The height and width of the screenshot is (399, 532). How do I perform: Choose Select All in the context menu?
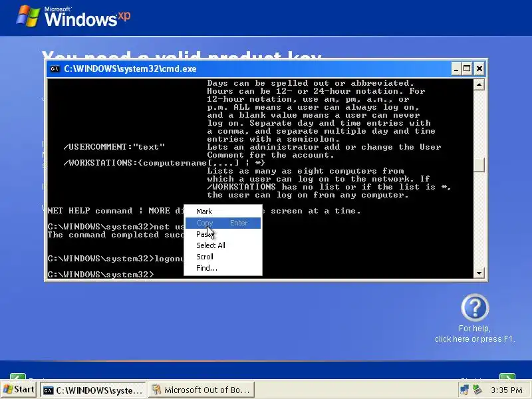[x=223, y=245]
